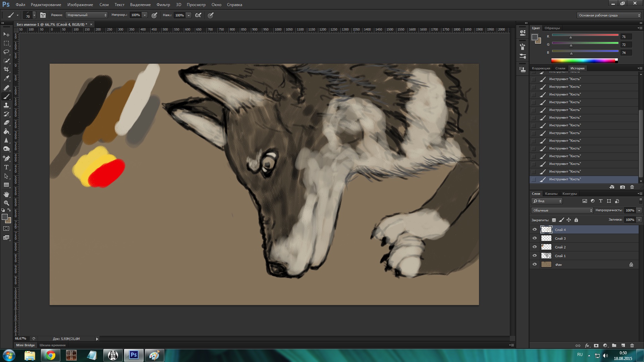Open layer blend mode Обычные dropdown
Viewport: 644px width, 362px height.
point(562,210)
